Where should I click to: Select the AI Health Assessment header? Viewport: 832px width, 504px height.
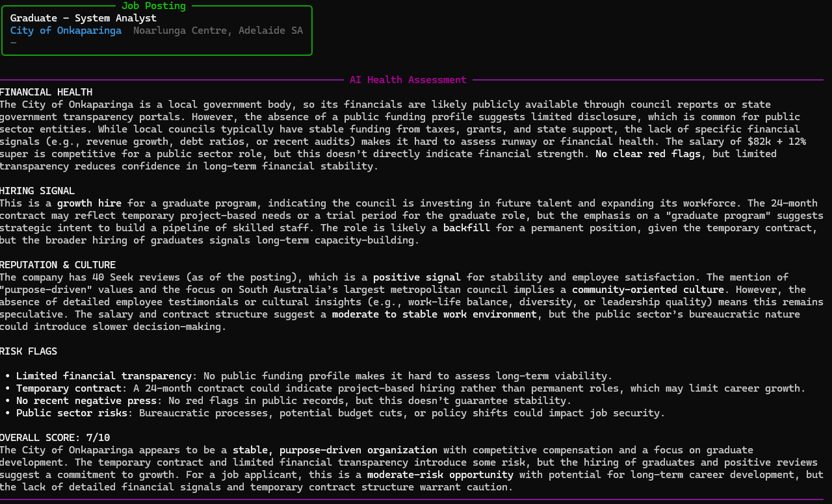click(408, 79)
